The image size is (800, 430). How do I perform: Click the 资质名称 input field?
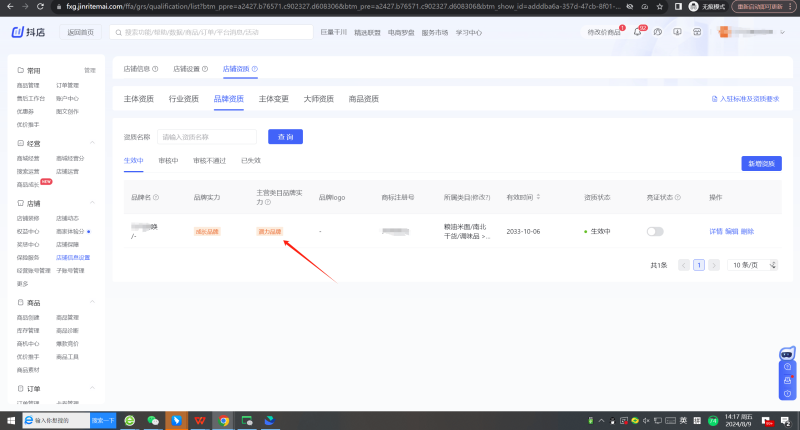207,137
